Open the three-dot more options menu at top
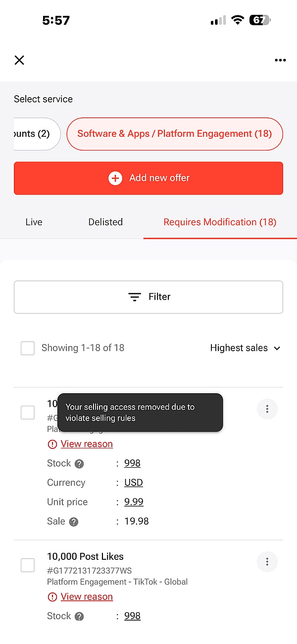 coord(280,60)
